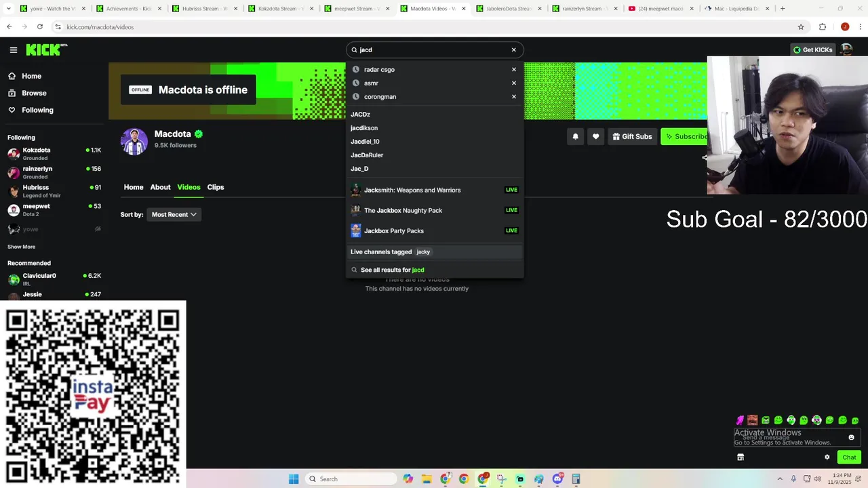Image resolution: width=868 pixels, height=488 pixels.
Task: Open Following in sidebar
Action: pos(37,110)
